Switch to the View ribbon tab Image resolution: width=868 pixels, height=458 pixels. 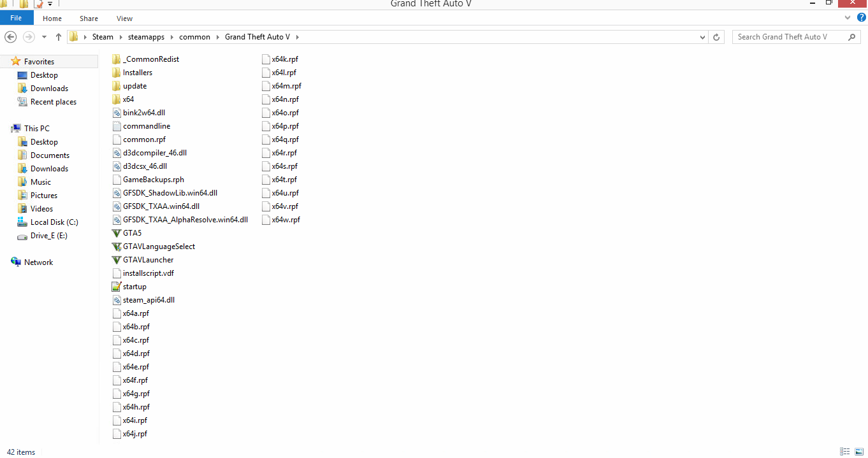click(x=124, y=18)
